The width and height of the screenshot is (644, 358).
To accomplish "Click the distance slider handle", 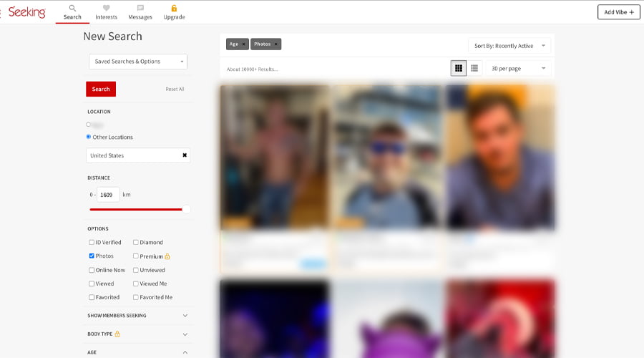I will [x=186, y=209].
